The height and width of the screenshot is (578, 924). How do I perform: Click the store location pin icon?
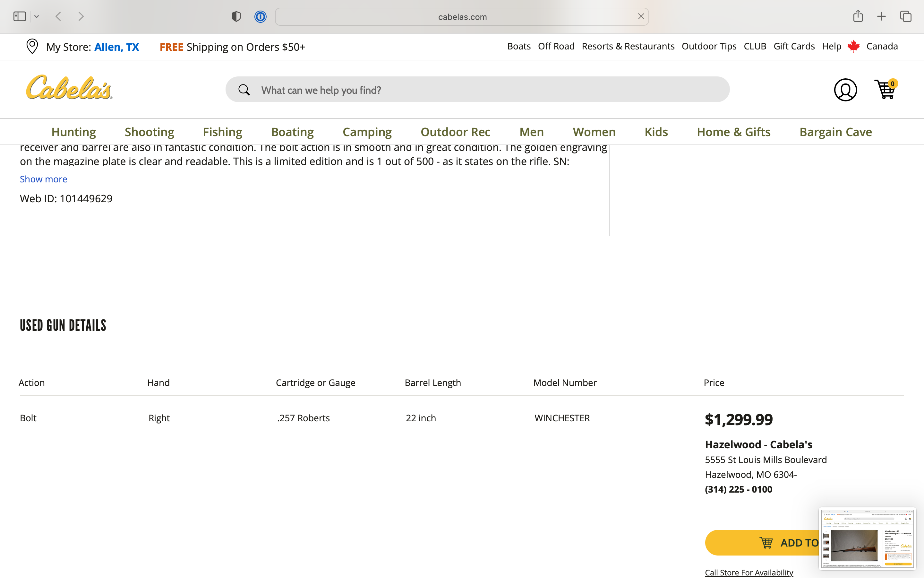[x=32, y=46]
